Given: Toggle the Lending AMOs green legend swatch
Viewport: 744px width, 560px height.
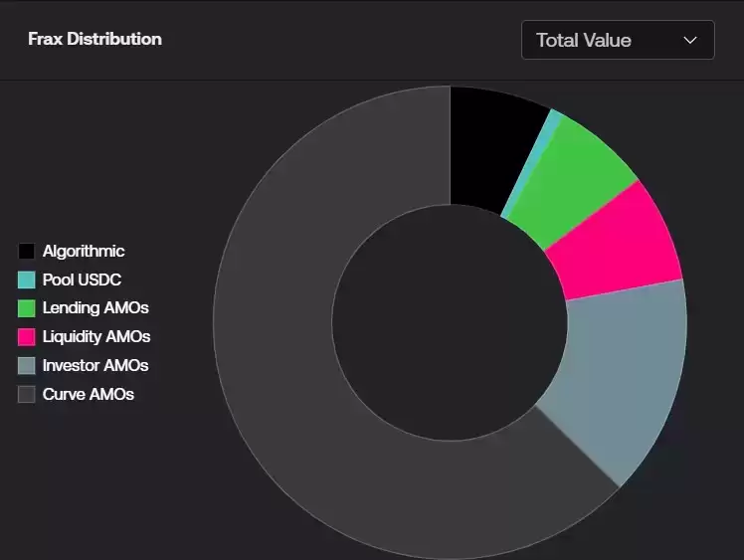Looking at the screenshot, I should click(x=27, y=308).
